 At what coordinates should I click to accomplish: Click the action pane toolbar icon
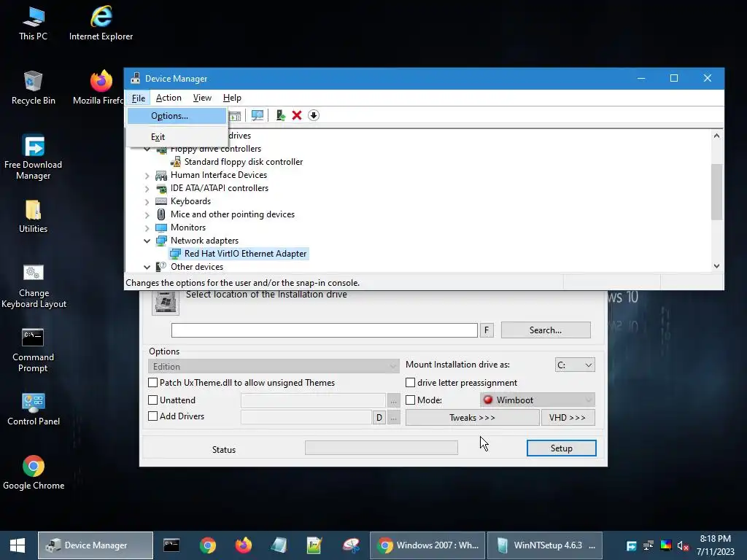pyautogui.click(x=235, y=116)
